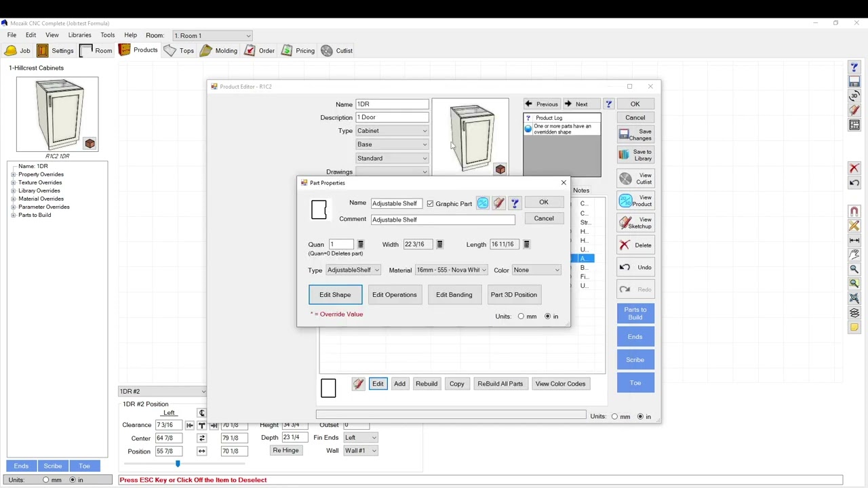The width and height of the screenshot is (868, 488).
Task: Open the Tops section
Action: point(179,51)
